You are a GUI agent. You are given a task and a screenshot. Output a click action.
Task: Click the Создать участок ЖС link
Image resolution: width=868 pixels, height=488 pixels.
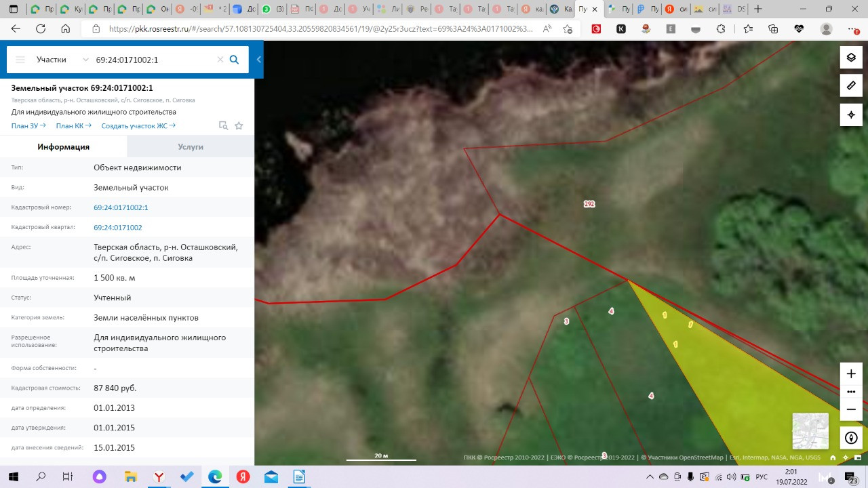tap(138, 125)
